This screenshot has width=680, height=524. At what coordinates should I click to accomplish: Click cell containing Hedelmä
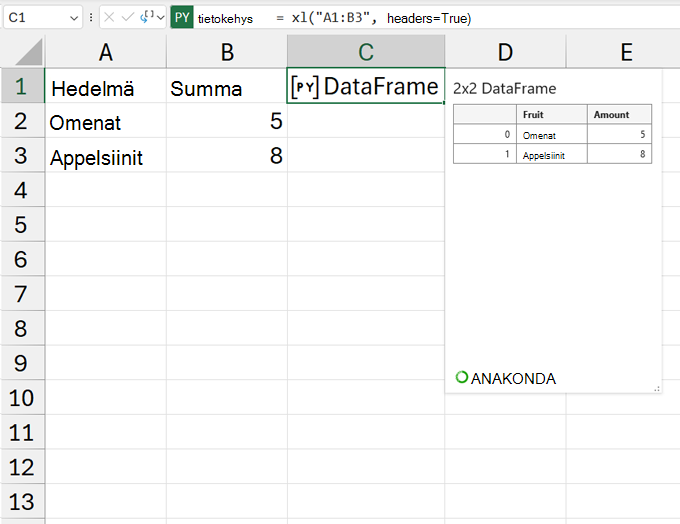click(106, 86)
